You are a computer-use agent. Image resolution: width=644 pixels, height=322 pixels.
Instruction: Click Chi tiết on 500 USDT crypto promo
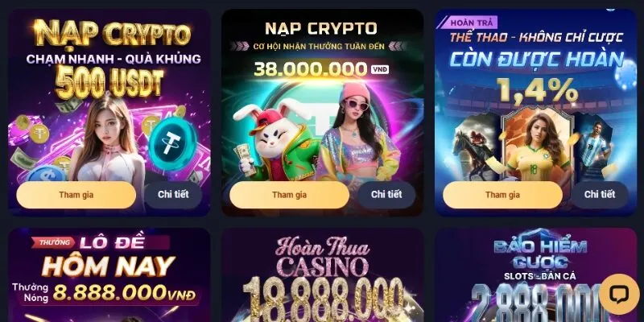pos(173,195)
